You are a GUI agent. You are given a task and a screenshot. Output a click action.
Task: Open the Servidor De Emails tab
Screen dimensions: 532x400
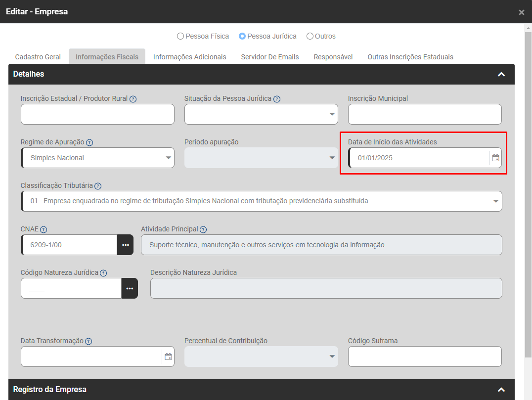tap(270, 57)
